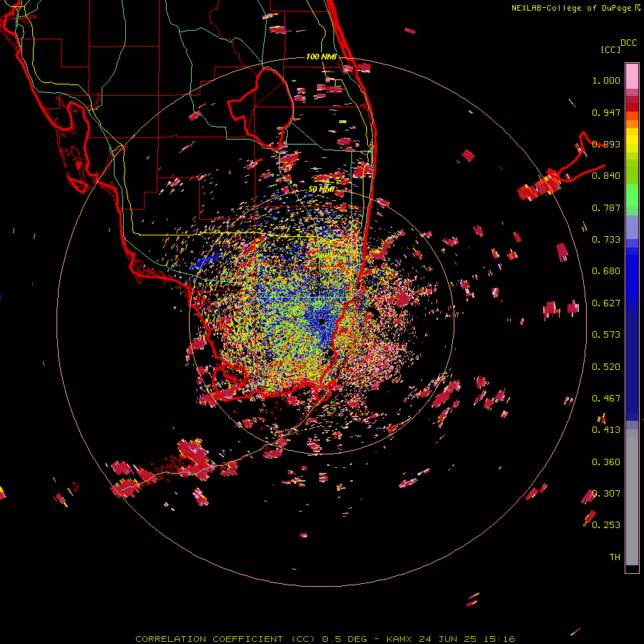Pick the lavender color bar segment near 0.733
The height and width of the screenshot is (644, 644).
[x=632, y=228]
